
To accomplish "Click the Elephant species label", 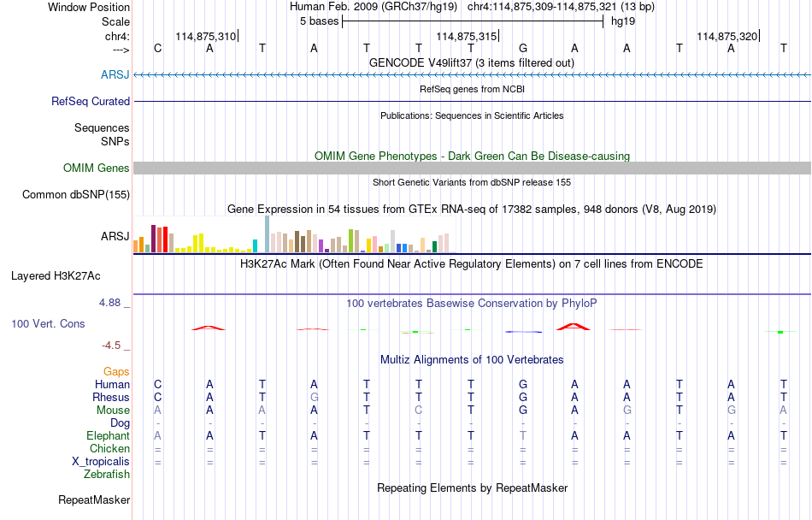I will (x=108, y=435).
